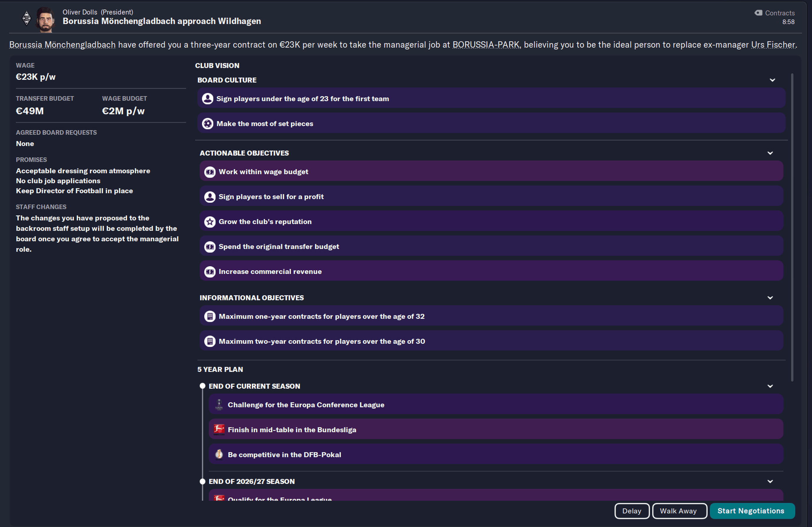Click the Bundesliga logo next to Finish in mid-table
Viewport: 812px width, 527px height.
[219, 429]
